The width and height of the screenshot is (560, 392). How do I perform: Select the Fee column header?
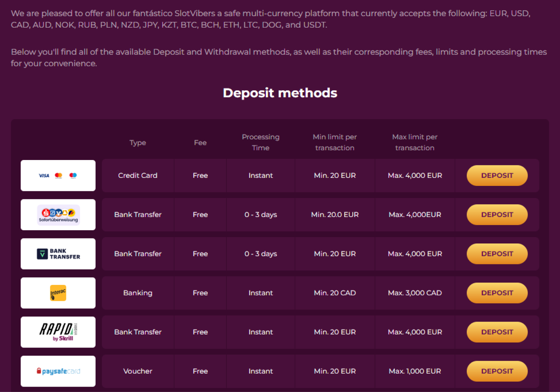200,142
